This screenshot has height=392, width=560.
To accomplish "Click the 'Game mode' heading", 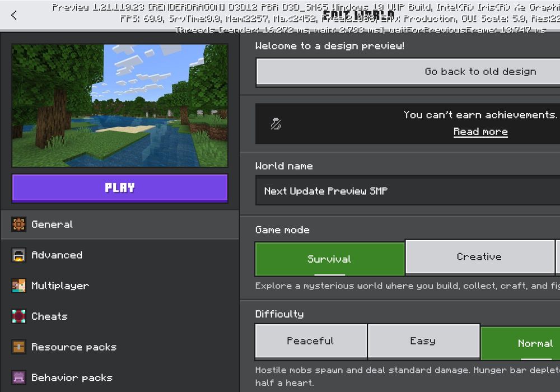I will [282, 230].
